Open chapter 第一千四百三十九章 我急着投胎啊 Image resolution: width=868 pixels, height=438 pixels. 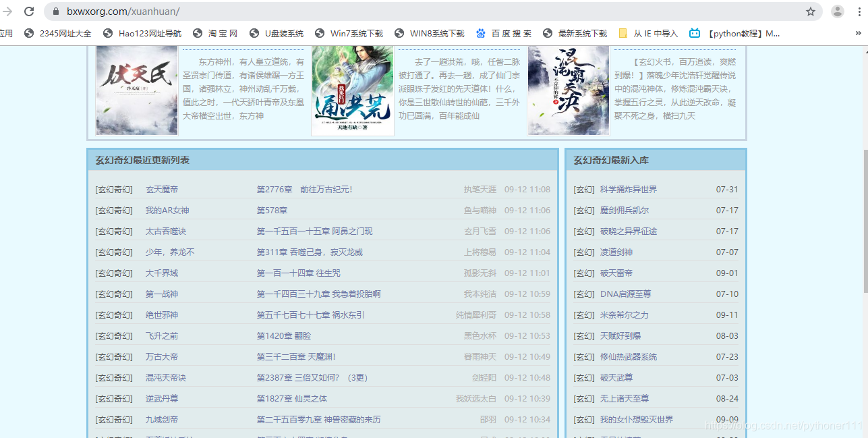point(319,294)
